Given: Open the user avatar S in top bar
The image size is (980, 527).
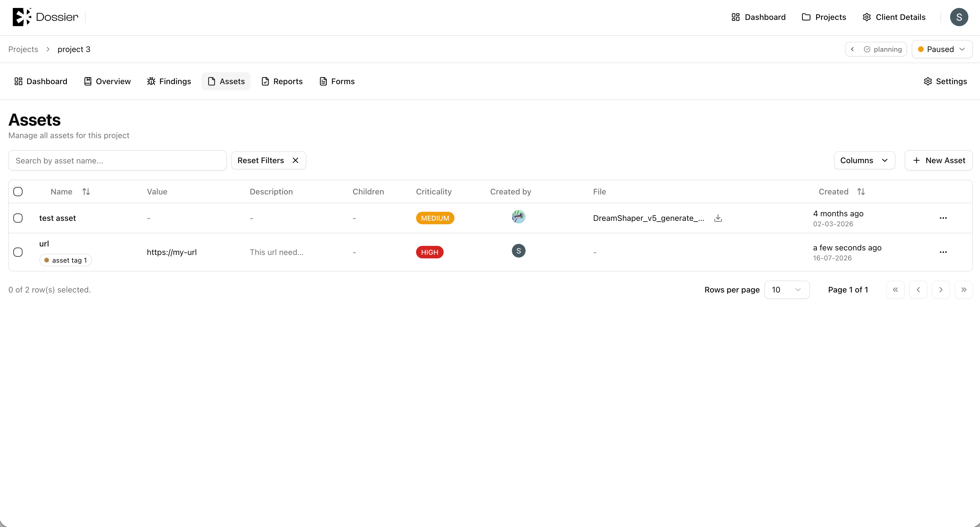Looking at the screenshot, I should tap(959, 17).
